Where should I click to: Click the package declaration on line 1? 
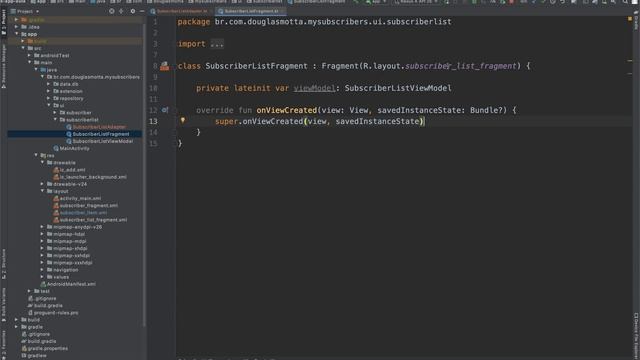pos(315,22)
